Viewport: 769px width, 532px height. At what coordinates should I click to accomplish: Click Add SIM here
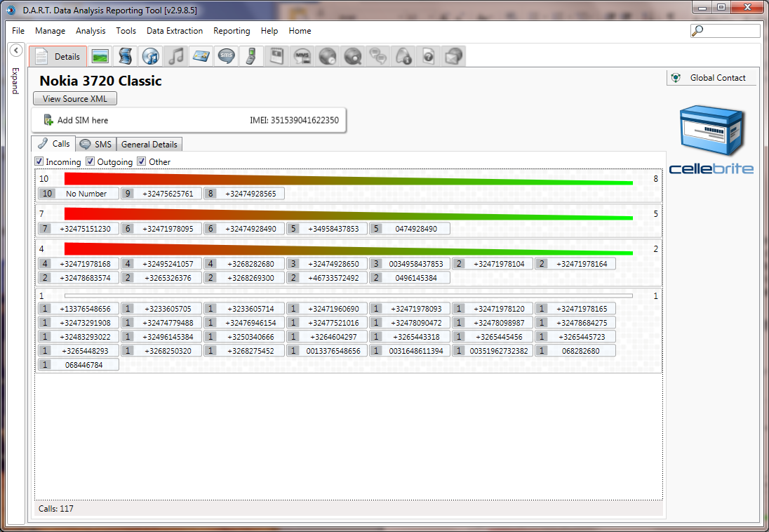(83, 120)
